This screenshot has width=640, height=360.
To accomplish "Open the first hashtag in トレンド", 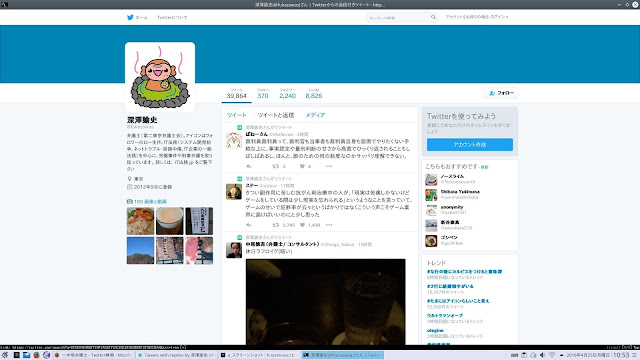I will [x=464, y=271].
